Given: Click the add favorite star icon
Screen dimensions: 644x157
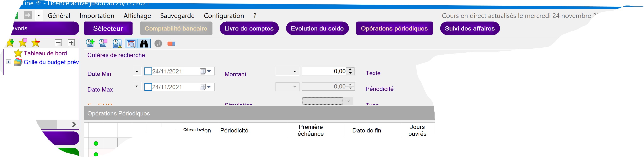Looking at the screenshot, I should pos(10,43).
